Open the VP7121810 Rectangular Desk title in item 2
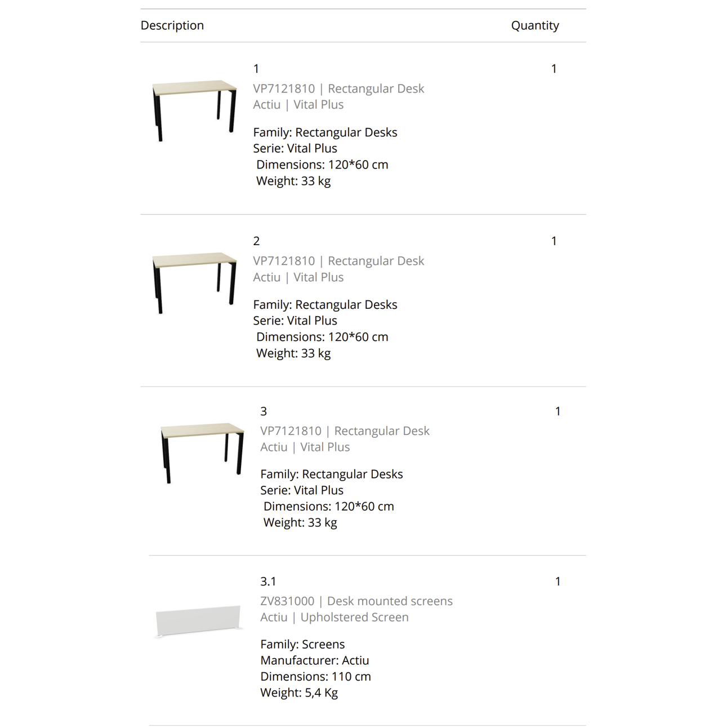Screen dimensions: 714x728 (x=338, y=261)
